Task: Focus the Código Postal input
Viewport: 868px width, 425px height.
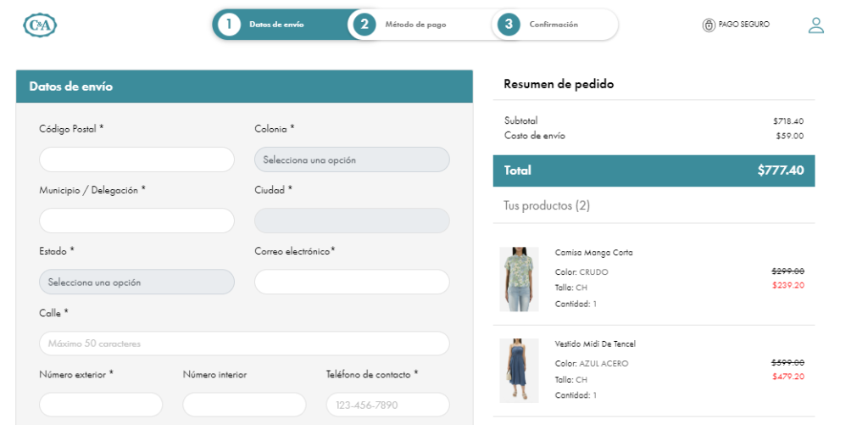Action: 136,159
